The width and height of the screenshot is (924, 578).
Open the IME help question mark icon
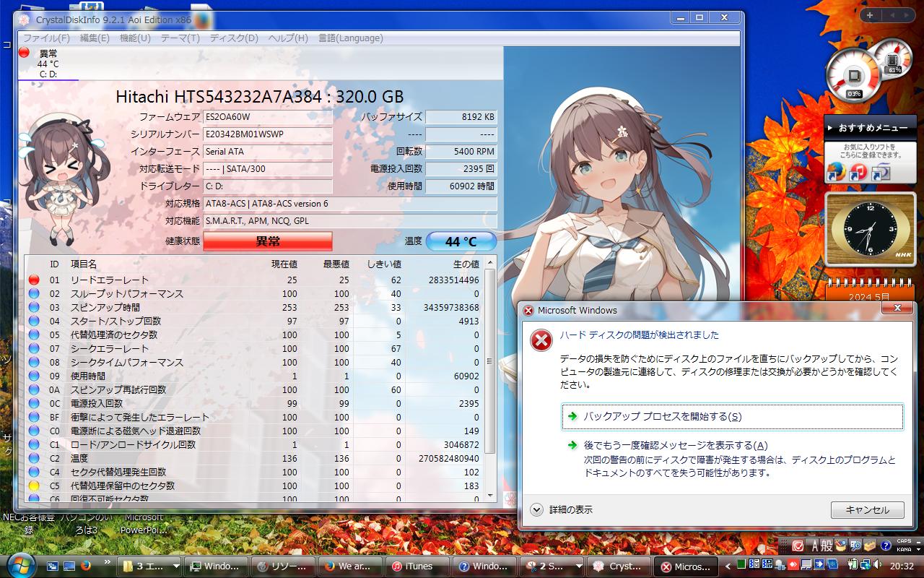click(x=884, y=545)
